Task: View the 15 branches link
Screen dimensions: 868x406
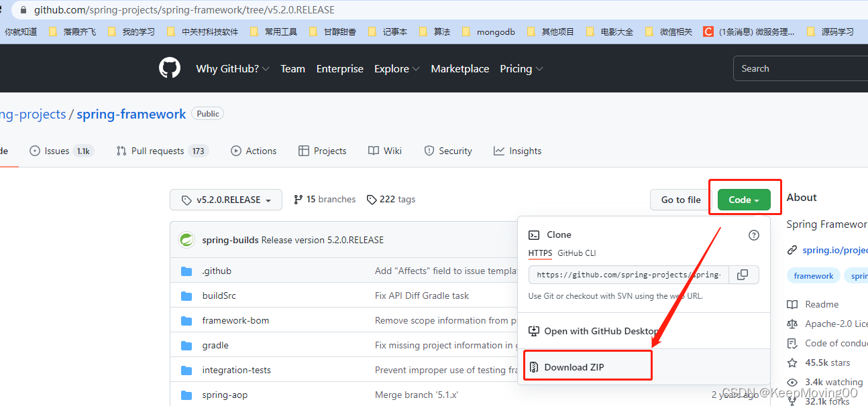Action: [x=325, y=199]
